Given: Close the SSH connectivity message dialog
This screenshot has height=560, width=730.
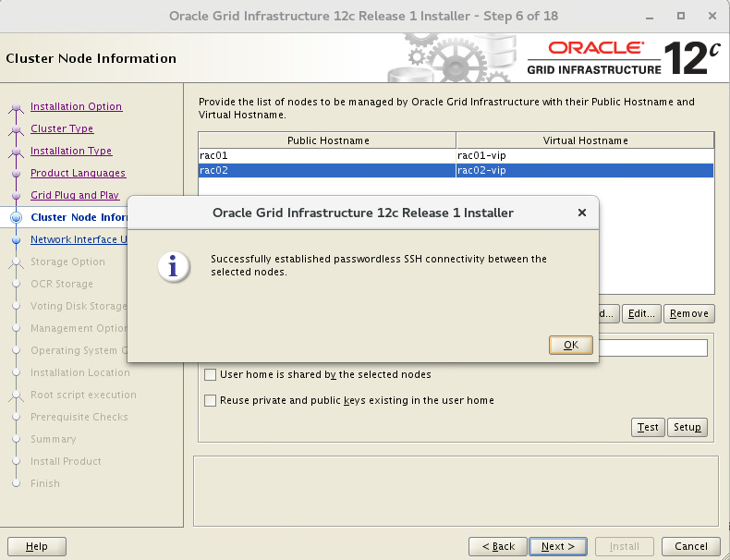Looking at the screenshot, I should click(x=581, y=213).
